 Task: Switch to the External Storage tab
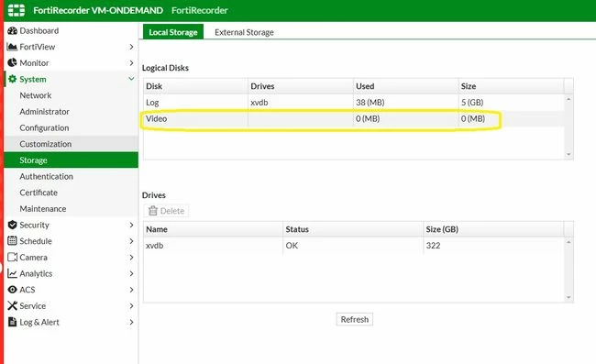244,32
